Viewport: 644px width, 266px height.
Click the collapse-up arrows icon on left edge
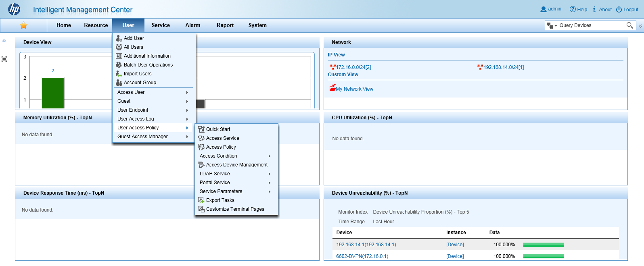[4, 41]
